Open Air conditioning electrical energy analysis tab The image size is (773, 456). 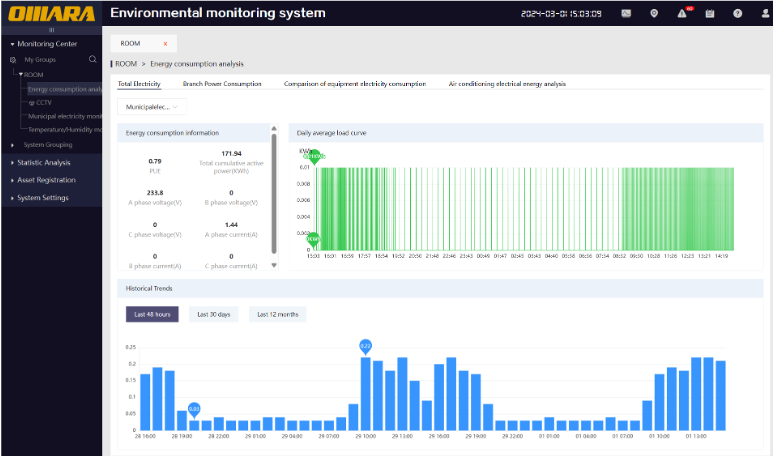(507, 84)
